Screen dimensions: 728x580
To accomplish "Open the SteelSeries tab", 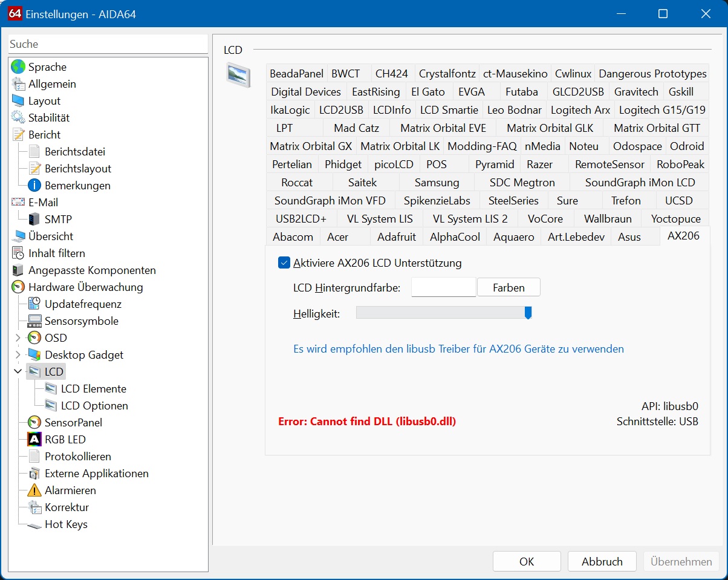I will 513,201.
